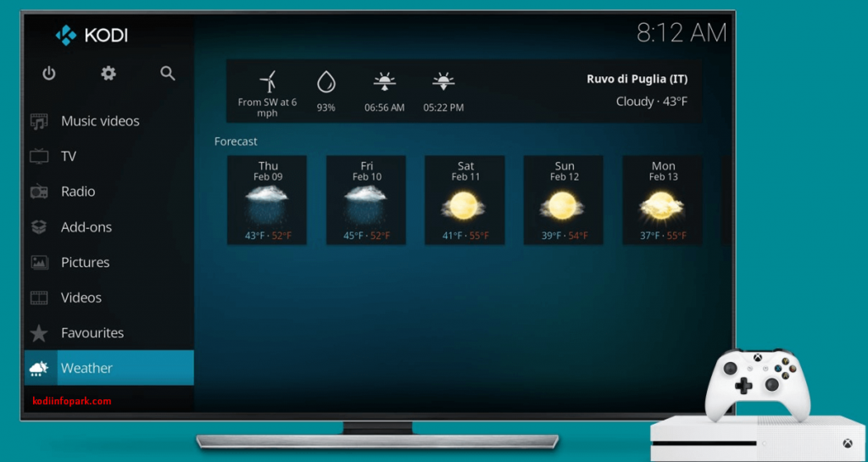Click the Weather cloud icon in sidebar

click(x=39, y=368)
